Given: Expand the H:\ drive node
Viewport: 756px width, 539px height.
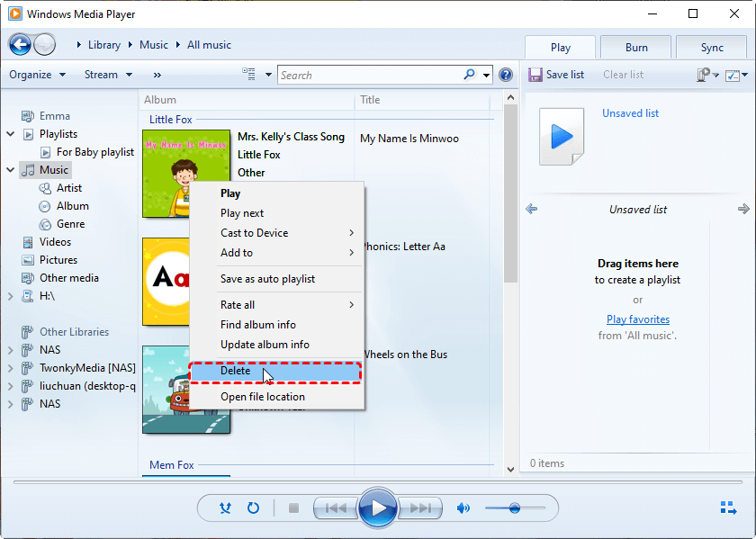Looking at the screenshot, I should (x=10, y=296).
